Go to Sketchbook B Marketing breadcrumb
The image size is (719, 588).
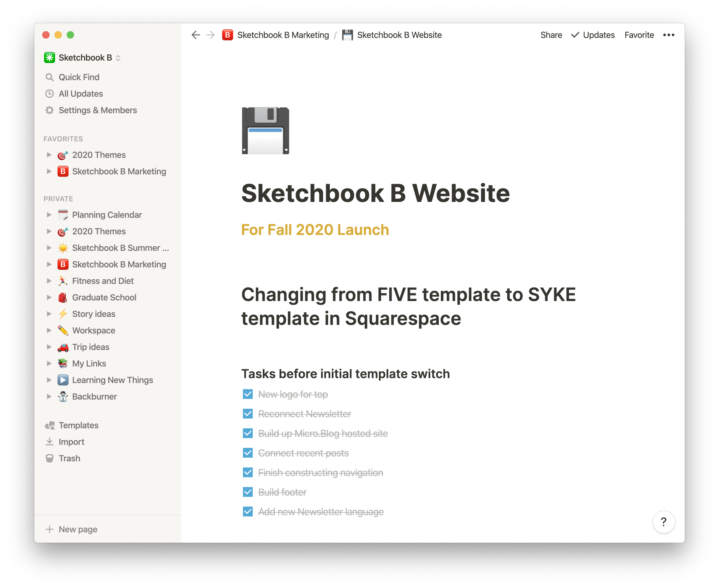point(283,35)
